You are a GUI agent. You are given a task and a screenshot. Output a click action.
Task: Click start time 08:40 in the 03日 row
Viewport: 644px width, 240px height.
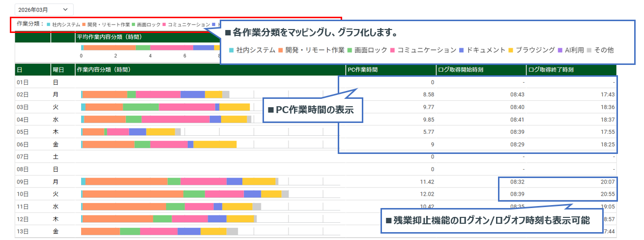517,107
